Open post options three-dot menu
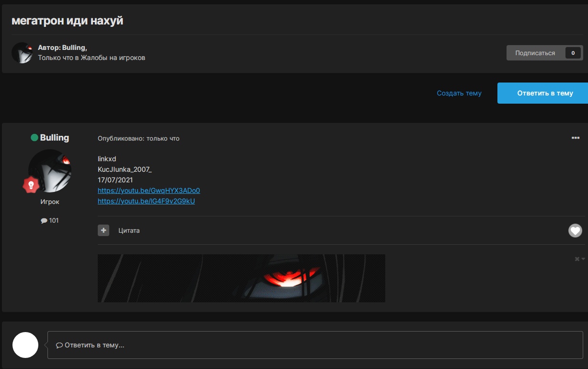Image resolution: width=588 pixels, height=369 pixels. pos(576,138)
